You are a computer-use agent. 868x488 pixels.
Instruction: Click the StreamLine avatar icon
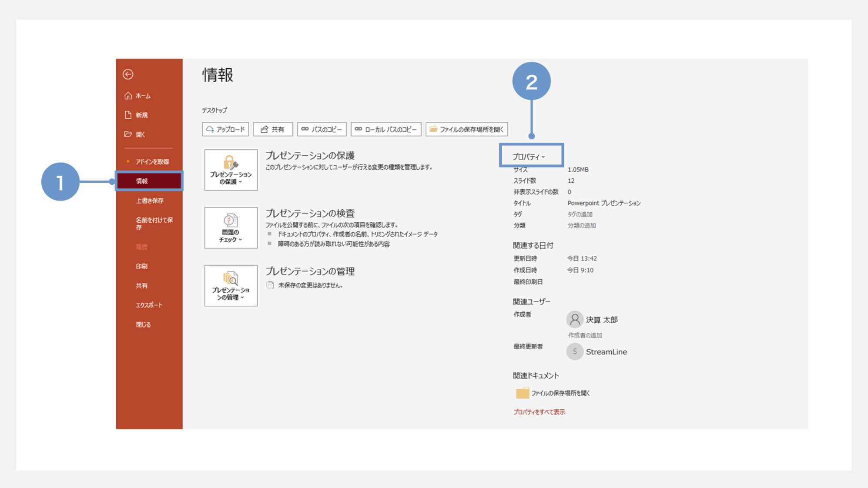click(575, 351)
